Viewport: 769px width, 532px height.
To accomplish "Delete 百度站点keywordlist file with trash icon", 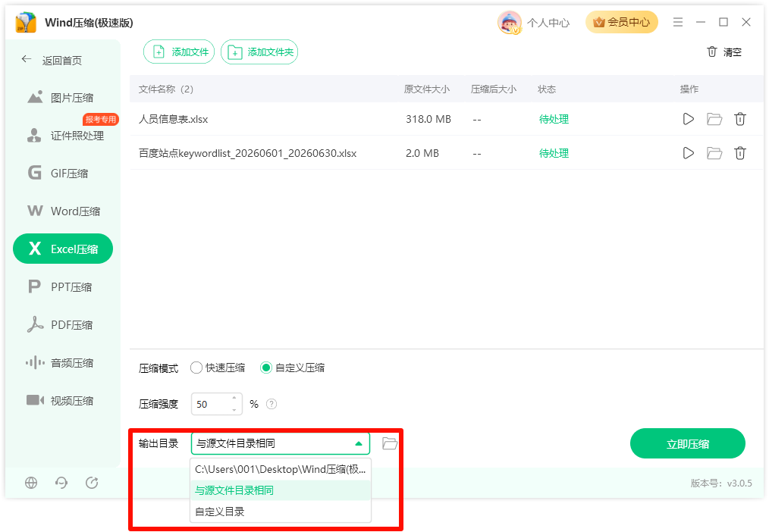I will coord(740,153).
